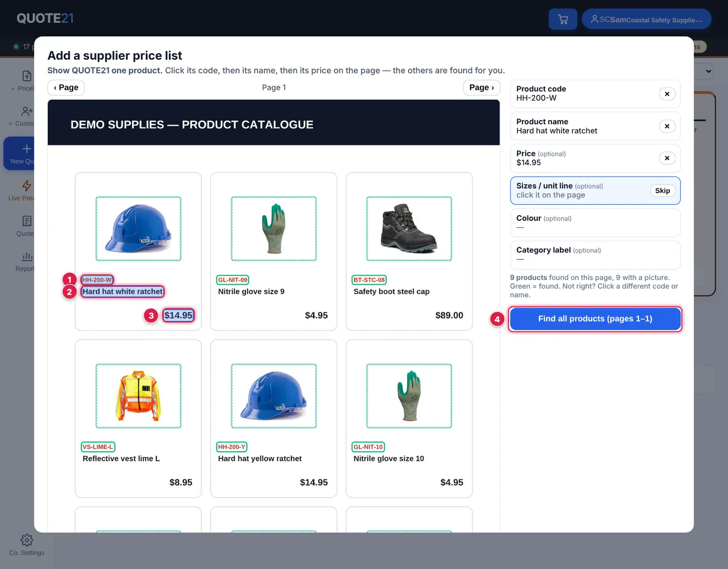Clear the Product name field
Image resolution: width=728 pixels, height=569 pixels.
coord(667,126)
